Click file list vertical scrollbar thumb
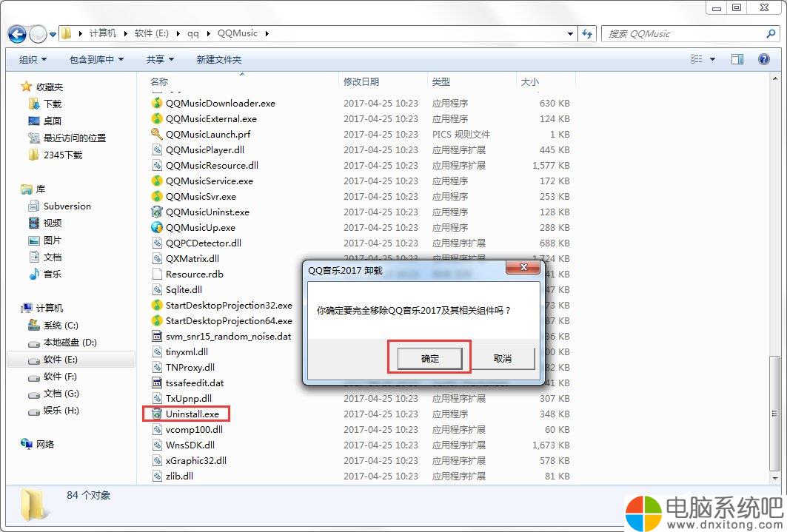 (x=774, y=413)
